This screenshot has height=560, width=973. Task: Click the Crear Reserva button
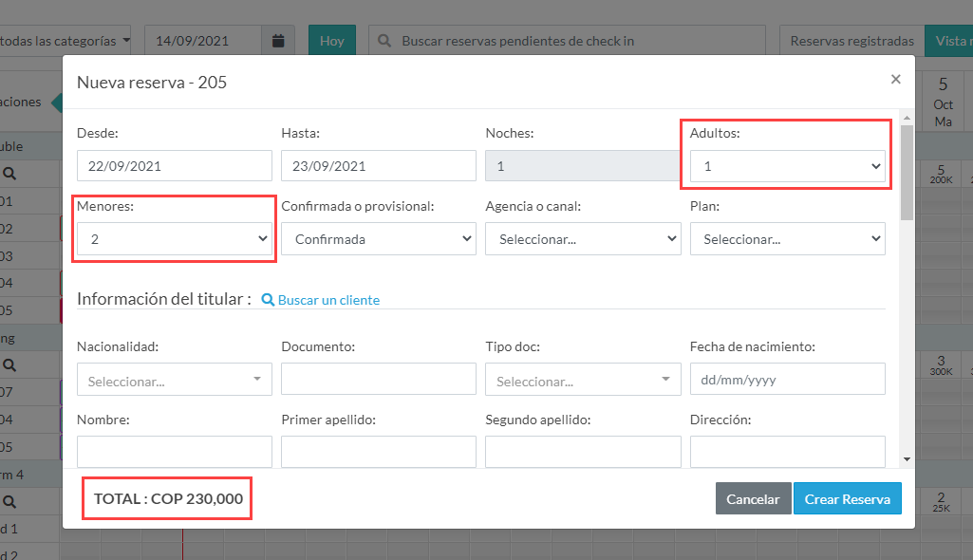[847, 498]
